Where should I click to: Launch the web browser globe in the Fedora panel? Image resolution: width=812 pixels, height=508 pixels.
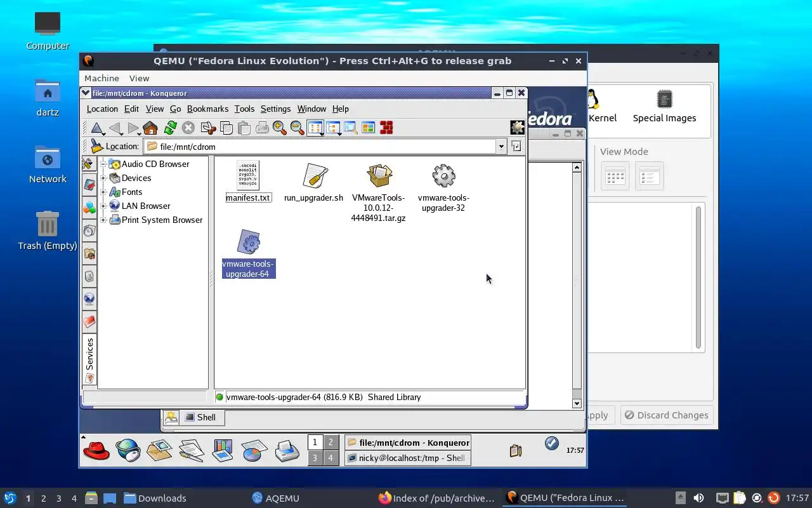128,451
